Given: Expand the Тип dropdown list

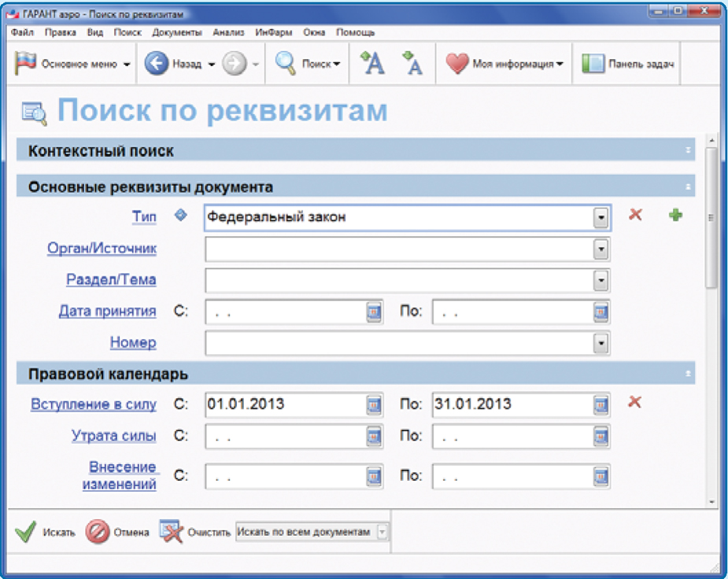Looking at the screenshot, I should click(x=601, y=218).
